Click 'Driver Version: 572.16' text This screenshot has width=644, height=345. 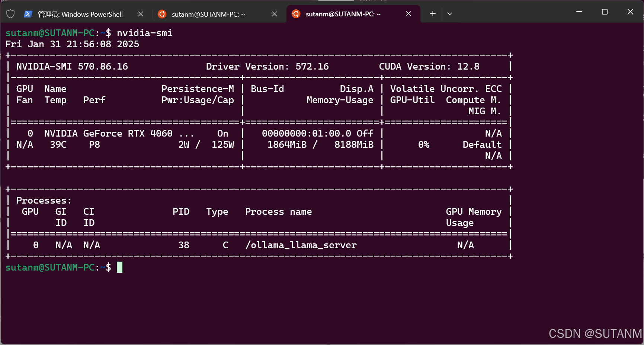267,67
